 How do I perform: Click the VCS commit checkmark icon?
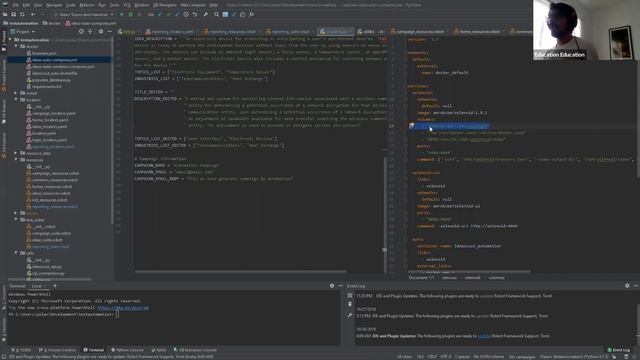pyautogui.click(x=169, y=14)
